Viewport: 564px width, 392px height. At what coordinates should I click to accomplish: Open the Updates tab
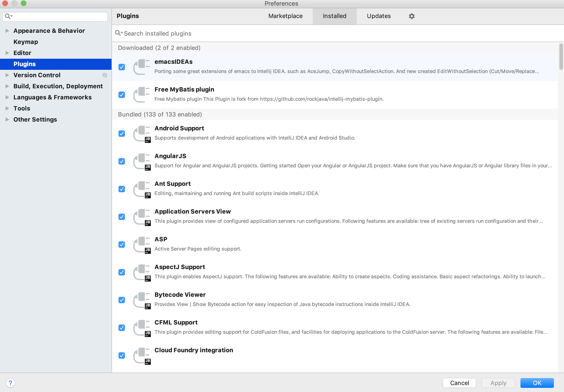point(378,16)
